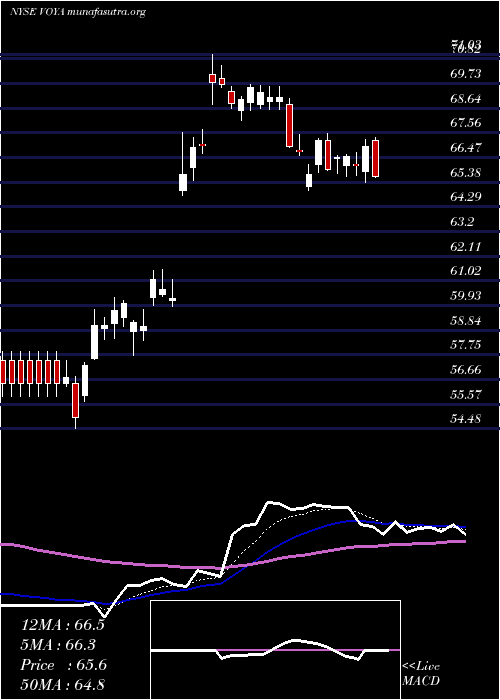Click the 67.56 price level label
The image size is (500, 700).
pyautogui.click(x=466, y=123)
